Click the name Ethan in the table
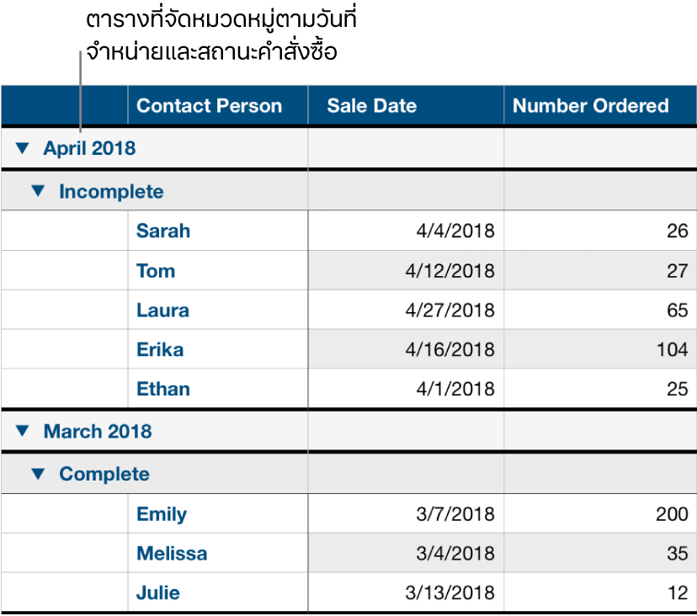This screenshot has width=697, height=616. [162, 389]
